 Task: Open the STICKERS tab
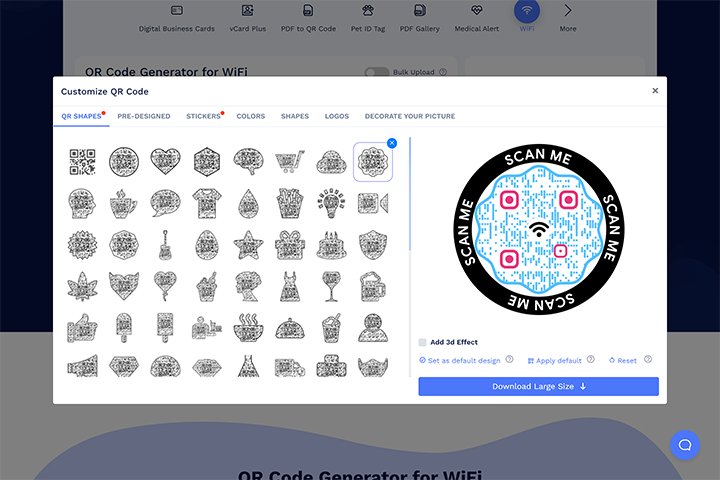coord(203,116)
